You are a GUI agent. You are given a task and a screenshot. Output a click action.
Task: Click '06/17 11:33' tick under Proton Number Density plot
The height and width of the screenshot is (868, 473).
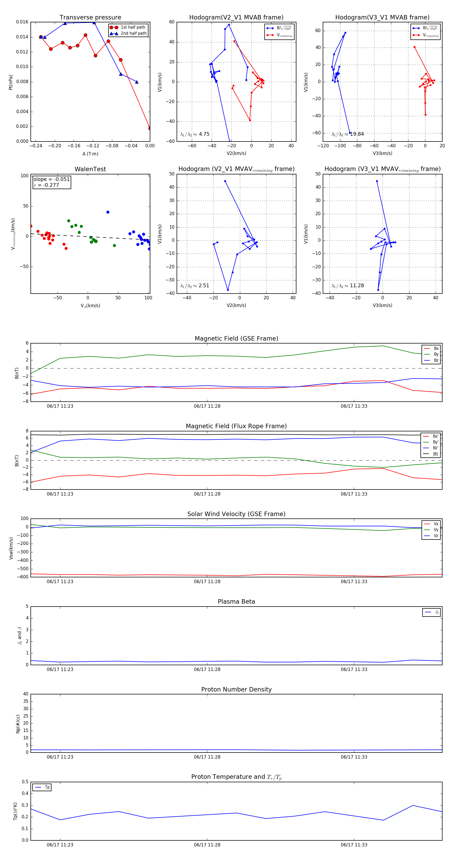coord(354,757)
